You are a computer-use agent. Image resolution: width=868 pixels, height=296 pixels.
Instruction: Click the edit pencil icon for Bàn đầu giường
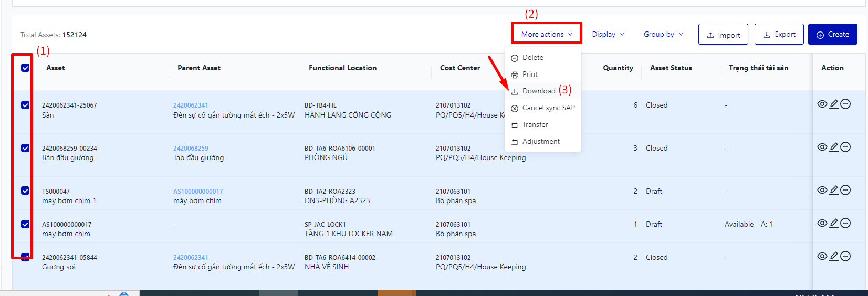click(x=834, y=147)
